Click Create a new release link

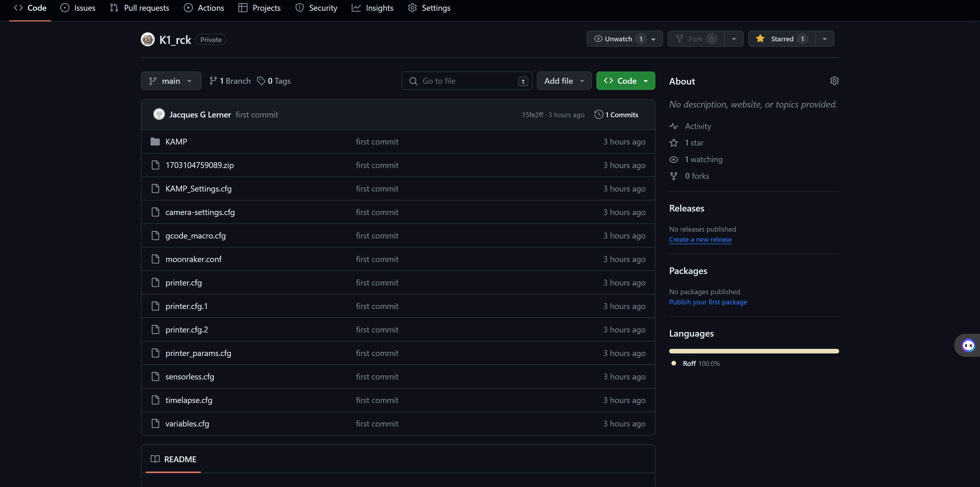[700, 240]
